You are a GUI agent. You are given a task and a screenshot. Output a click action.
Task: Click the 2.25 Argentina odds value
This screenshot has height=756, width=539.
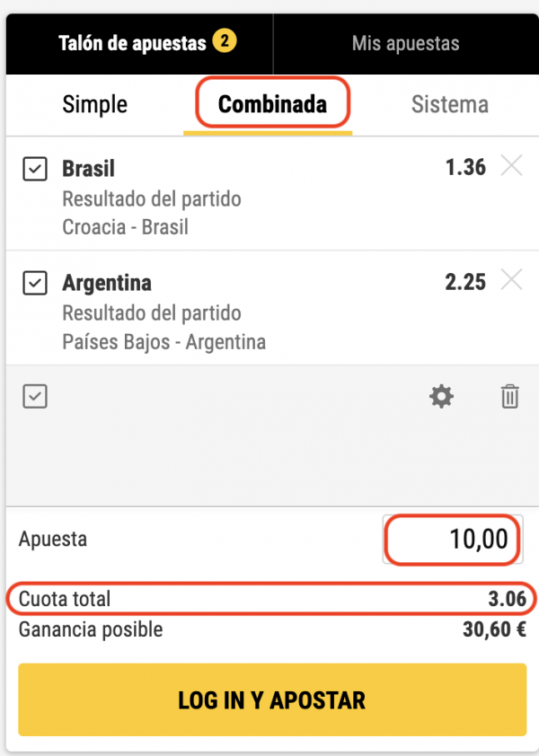coord(465,282)
